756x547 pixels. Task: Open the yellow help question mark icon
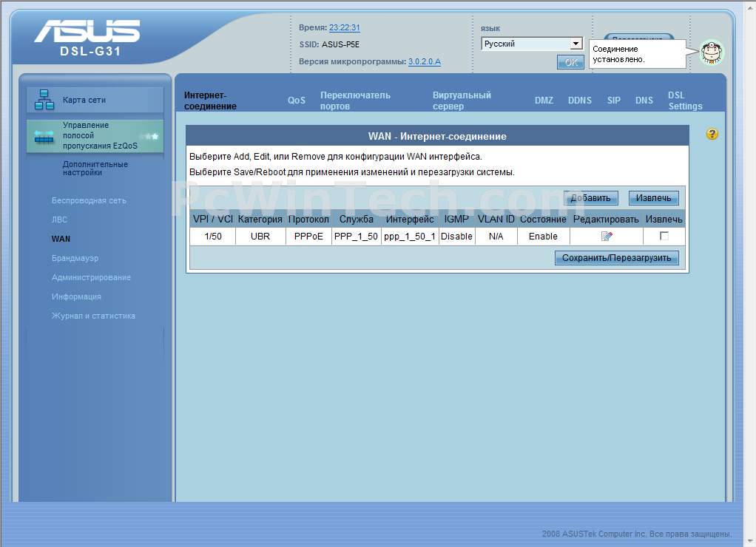pos(712,134)
